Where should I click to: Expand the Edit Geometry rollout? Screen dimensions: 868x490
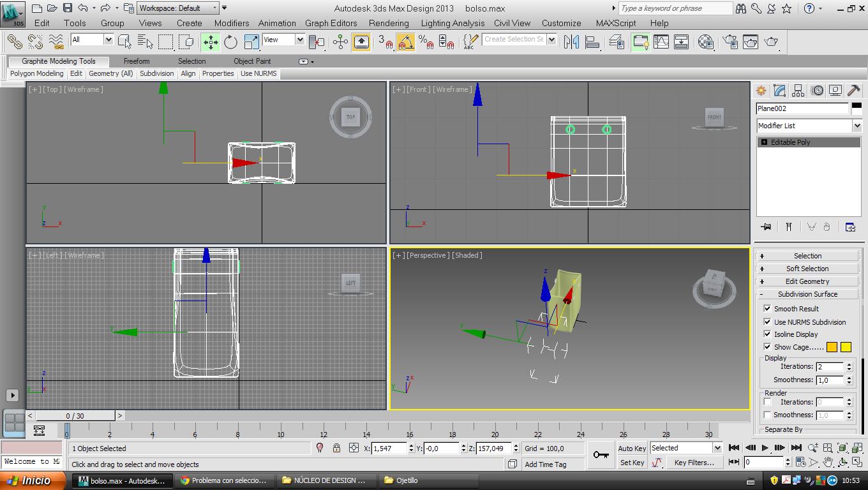pyautogui.click(x=807, y=281)
